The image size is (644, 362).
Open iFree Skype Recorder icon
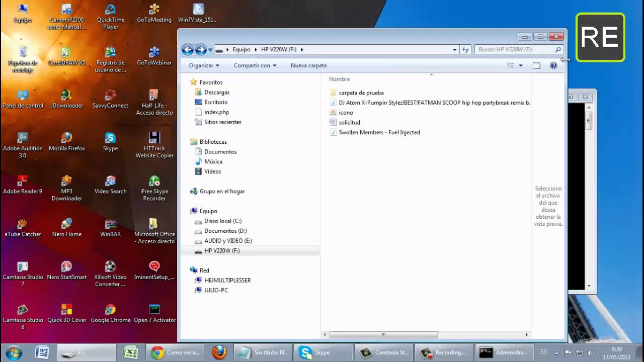(154, 188)
